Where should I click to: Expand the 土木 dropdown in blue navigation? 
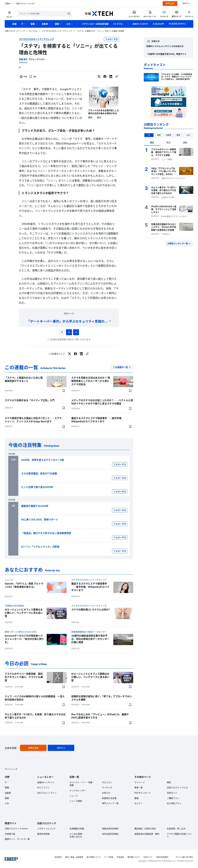(69, 24)
